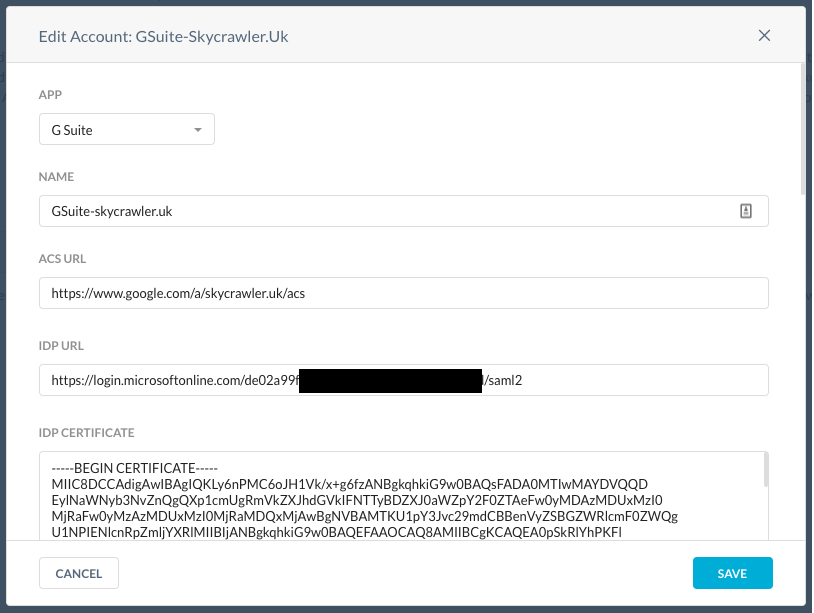
Task: Click the dialog's main vertical scrollbar
Action: click(x=803, y=130)
